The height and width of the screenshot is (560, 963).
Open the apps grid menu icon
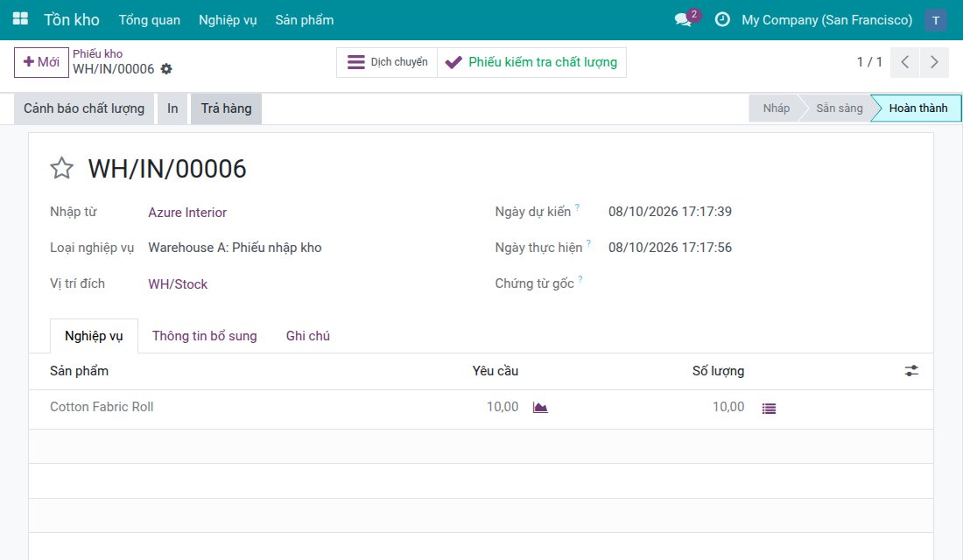tap(20, 19)
